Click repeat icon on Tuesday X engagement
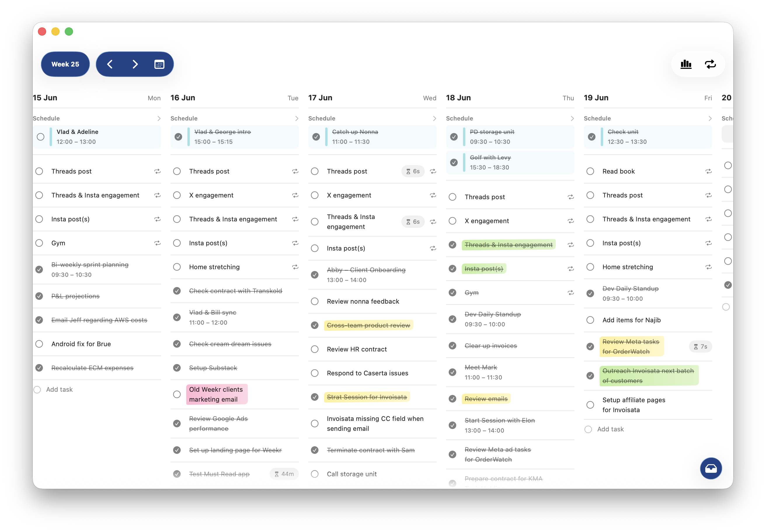The height and width of the screenshot is (532, 766). [x=295, y=195]
